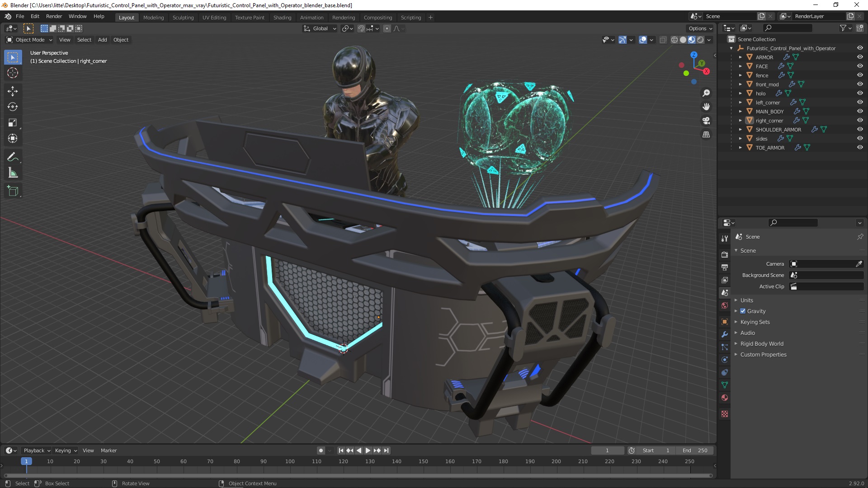Open the Modifier properties wrench tab

(x=725, y=334)
